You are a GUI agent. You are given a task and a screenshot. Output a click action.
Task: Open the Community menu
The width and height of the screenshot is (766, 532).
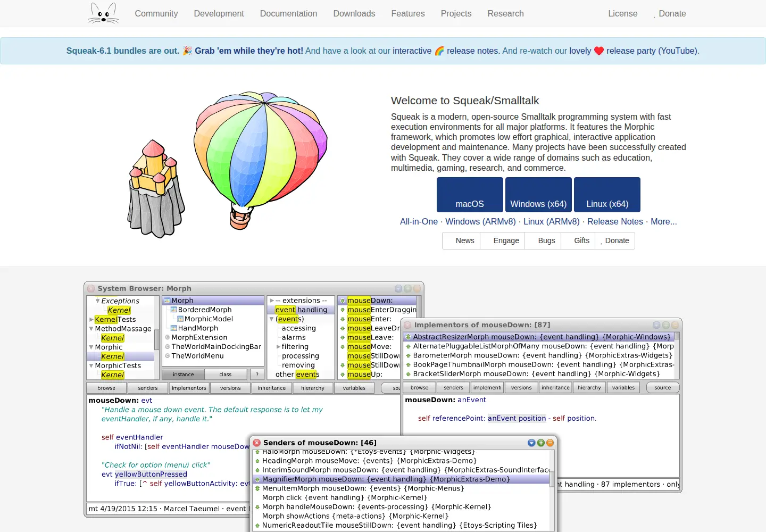(x=156, y=14)
